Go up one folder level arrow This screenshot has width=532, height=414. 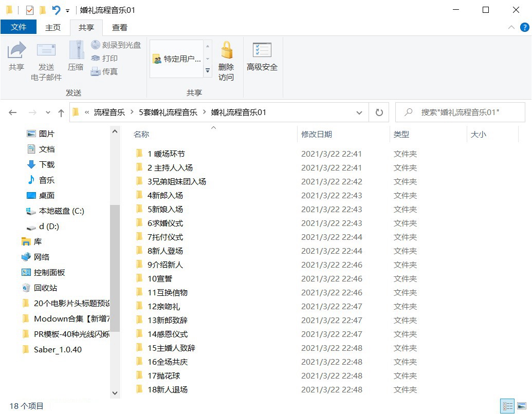pyautogui.click(x=61, y=112)
